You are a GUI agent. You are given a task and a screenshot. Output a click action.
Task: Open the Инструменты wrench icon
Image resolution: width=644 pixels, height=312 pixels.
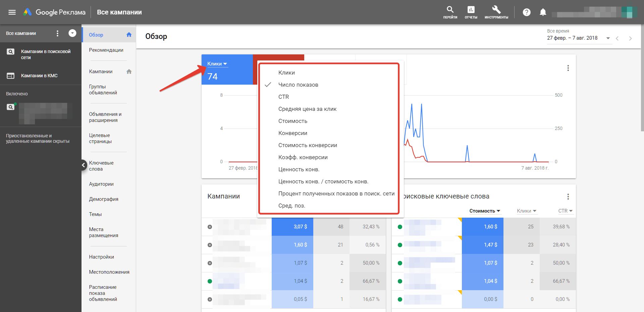(x=496, y=10)
